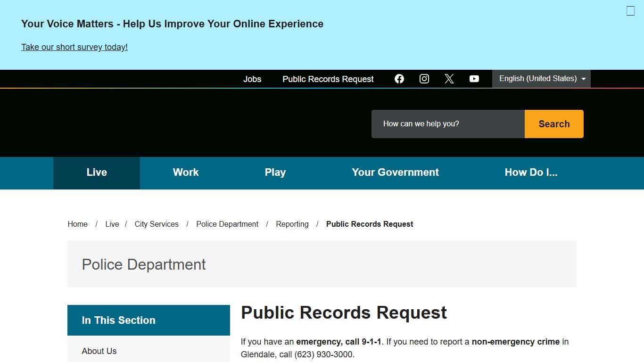
Task: Open the Facebook icon
Action: (x=399, y=79)
